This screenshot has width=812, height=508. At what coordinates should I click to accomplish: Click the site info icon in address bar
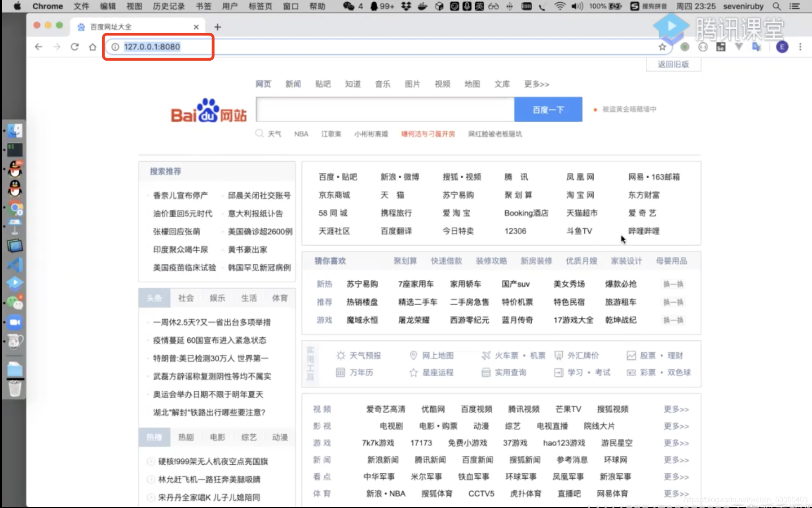[115, 47]
